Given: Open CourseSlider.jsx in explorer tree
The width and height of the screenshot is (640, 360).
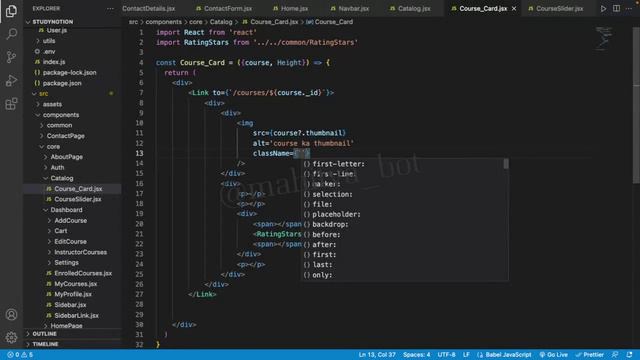Looking at the screenshot, I should point(78,199).
